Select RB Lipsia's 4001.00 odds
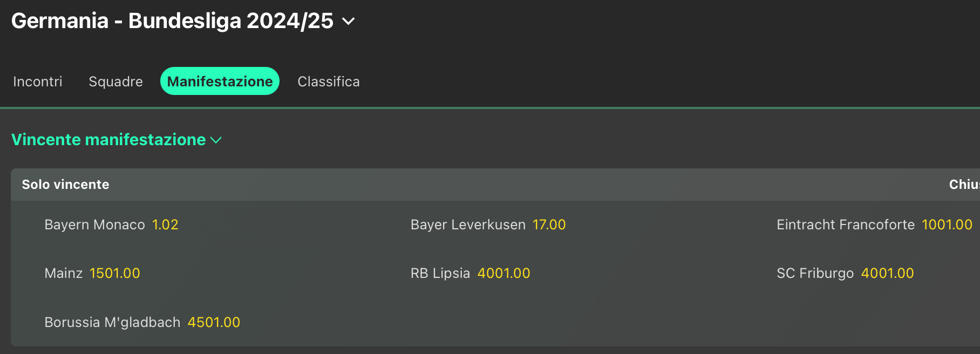 (503, 274)
